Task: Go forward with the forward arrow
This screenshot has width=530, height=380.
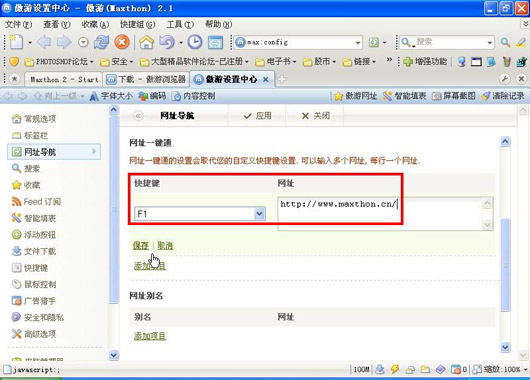Action: pyautogui.click(x=64, y=42)
